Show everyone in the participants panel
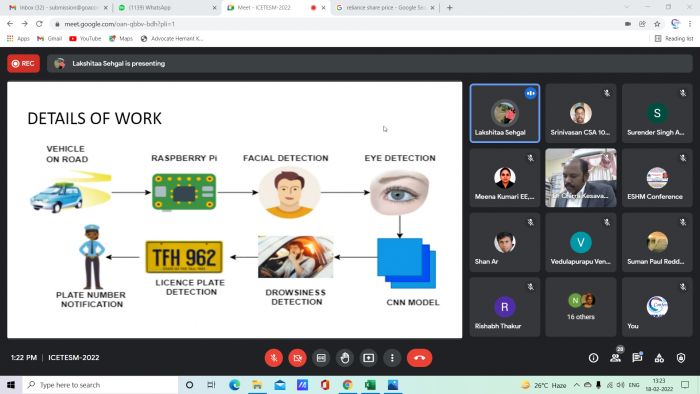 616,357
